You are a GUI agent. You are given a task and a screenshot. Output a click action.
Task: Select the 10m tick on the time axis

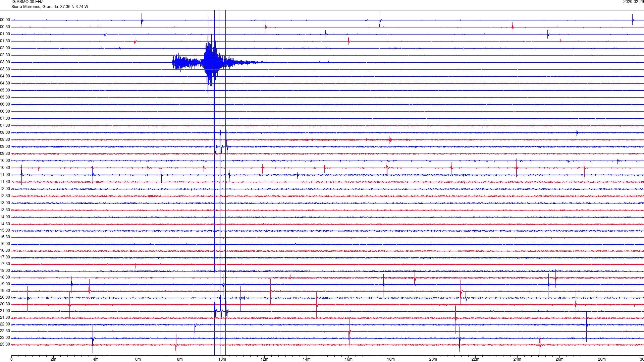click(x=222, y=359)
